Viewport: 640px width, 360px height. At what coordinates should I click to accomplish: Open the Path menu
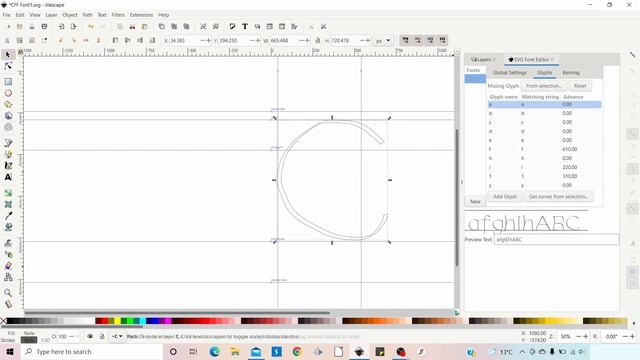87,15
